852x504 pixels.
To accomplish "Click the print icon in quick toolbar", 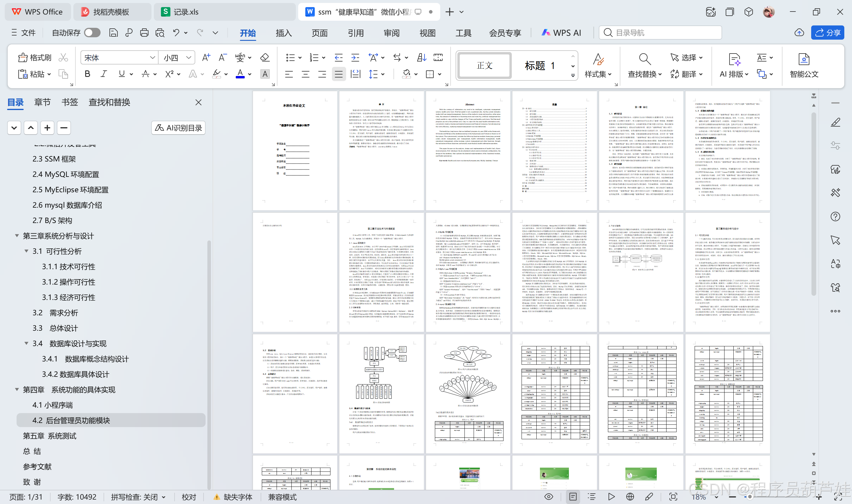I will pos(144,33).
